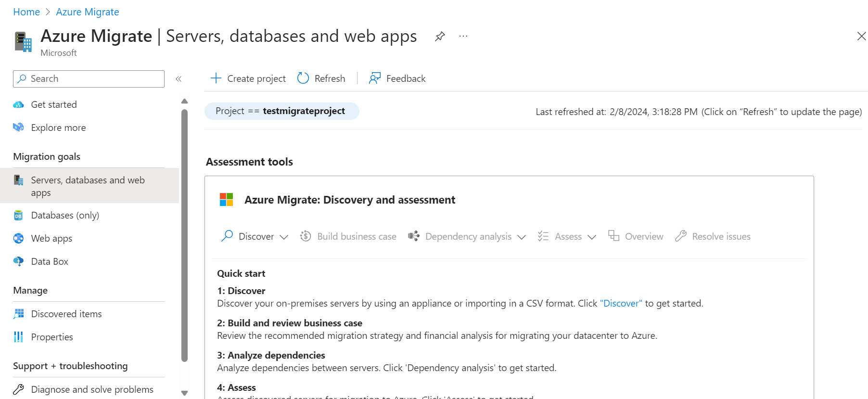The width and height of the screenshot is (868, 399).
Task: Open Databases (only) in sidebar
Action: 65,215
